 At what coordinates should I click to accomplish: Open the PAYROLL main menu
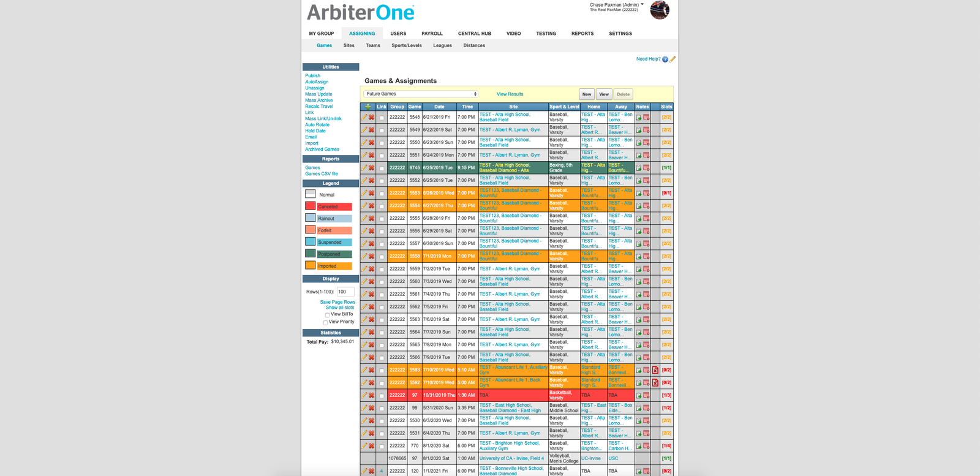pos(432,34)
